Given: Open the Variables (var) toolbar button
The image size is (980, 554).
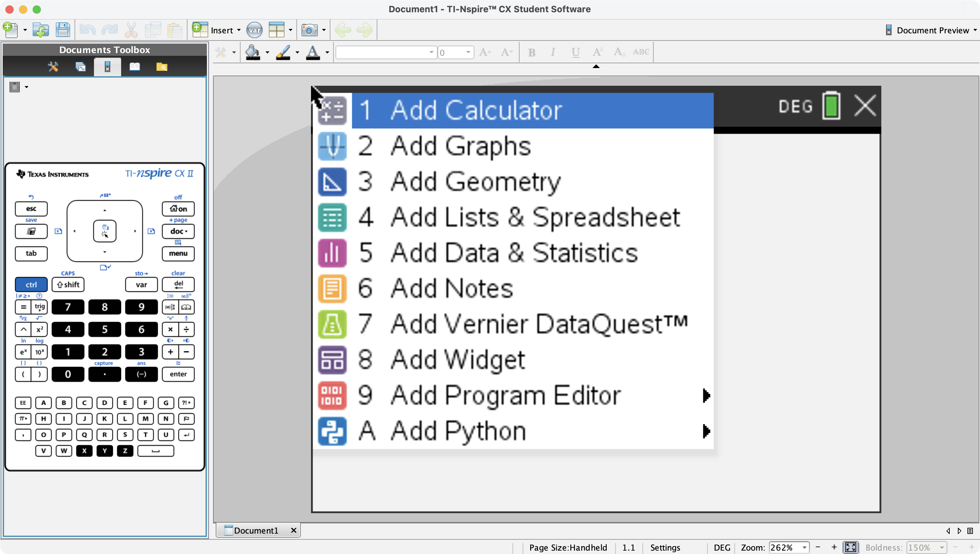Looking at the screenshot, I should tap(254, 30).
